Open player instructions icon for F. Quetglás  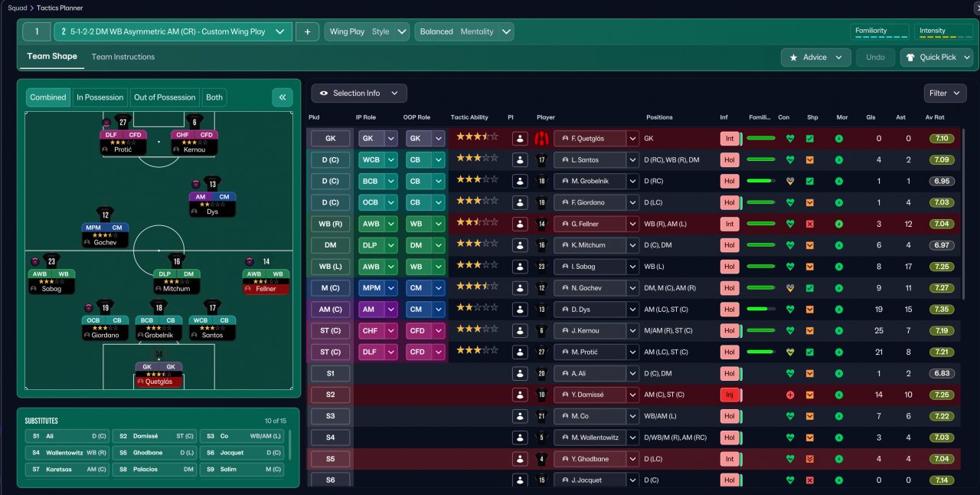521,139
